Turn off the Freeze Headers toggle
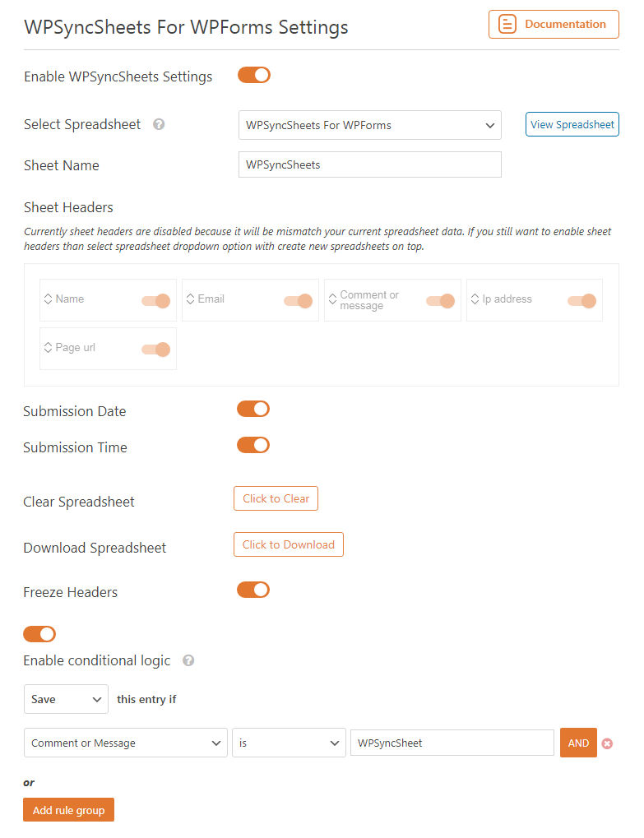This screenshot has height=838, width=644. pyautogui.click(x=253, y=590)
